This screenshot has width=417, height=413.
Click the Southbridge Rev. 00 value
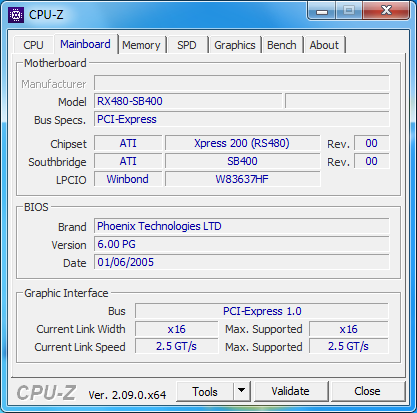tap(371, 161)
